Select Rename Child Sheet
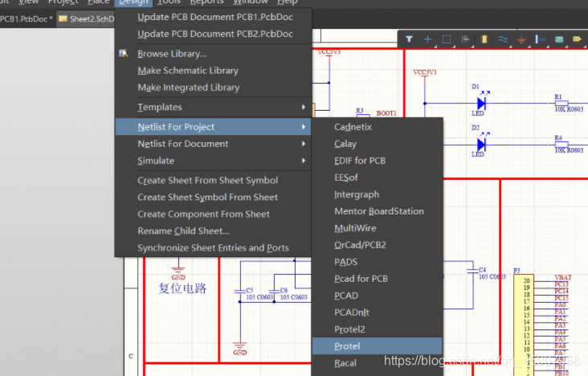The height and width of the screenshot is (376, 588). (213, 231)
